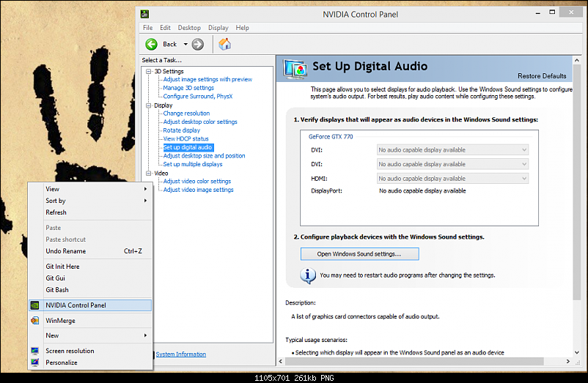Open the Help menu
The image size is (588, 383).
242,28
